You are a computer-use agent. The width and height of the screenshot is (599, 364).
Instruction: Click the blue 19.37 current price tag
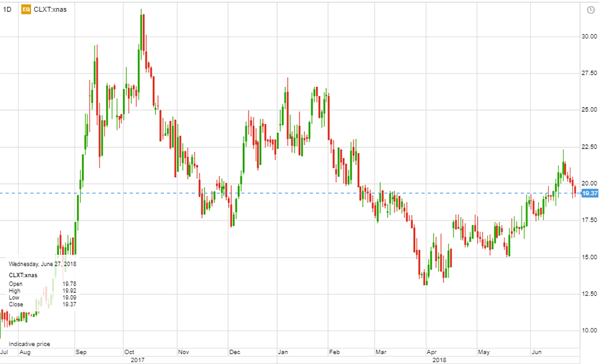point(590,193)
